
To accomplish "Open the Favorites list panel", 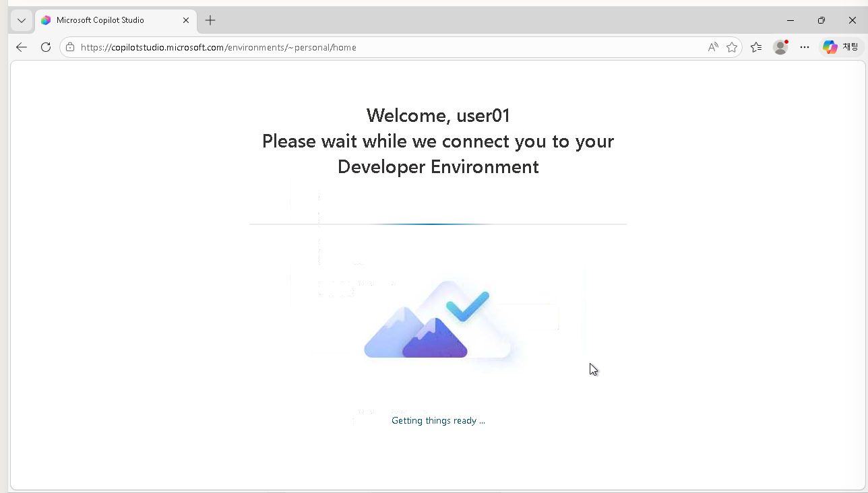I will pyautogui.click(x=756, y=47).
